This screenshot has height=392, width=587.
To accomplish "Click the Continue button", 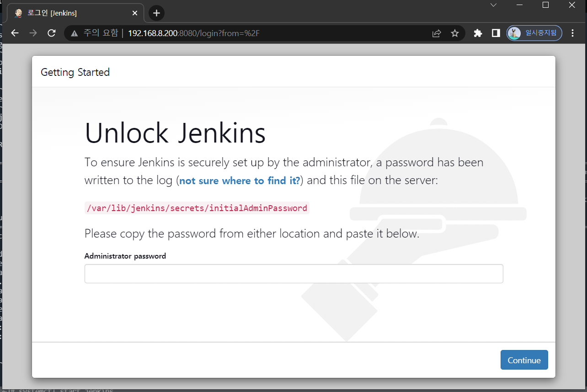I will 524,360.
